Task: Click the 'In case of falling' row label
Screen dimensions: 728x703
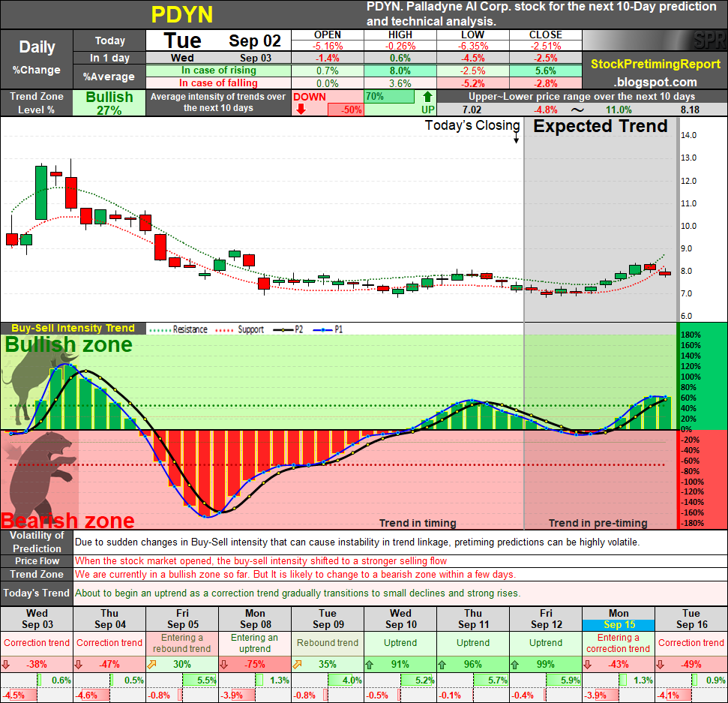Action: pyautogui.click(x=219, y=83)
